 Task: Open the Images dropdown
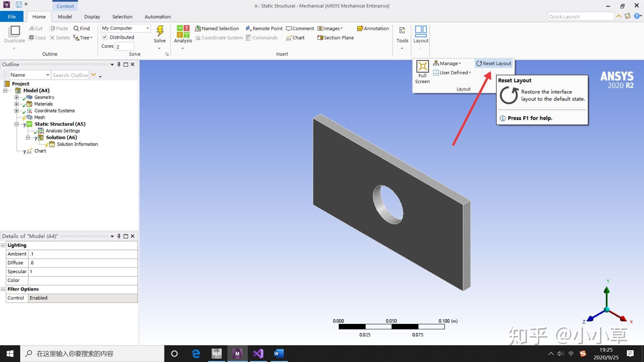click(330, 28)
